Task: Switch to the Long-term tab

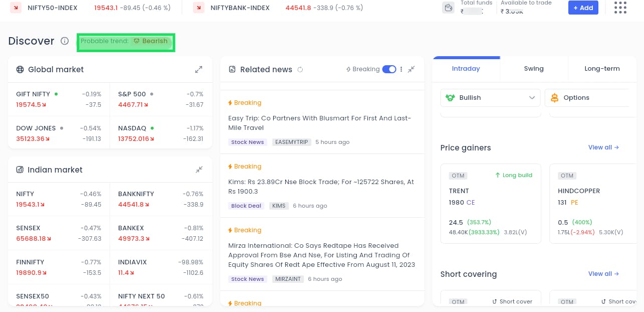Action: coord(602,69)
